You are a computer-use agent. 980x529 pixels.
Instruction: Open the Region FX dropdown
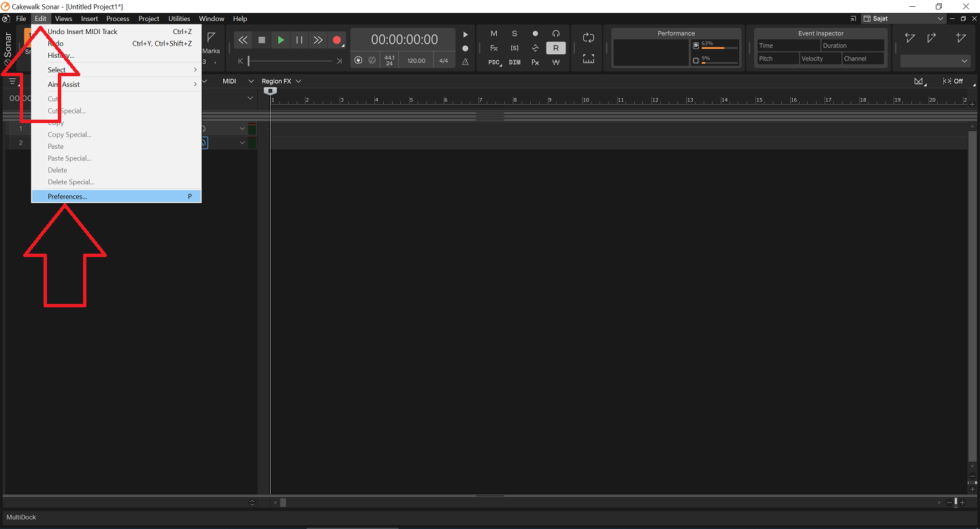pos(281,81)
